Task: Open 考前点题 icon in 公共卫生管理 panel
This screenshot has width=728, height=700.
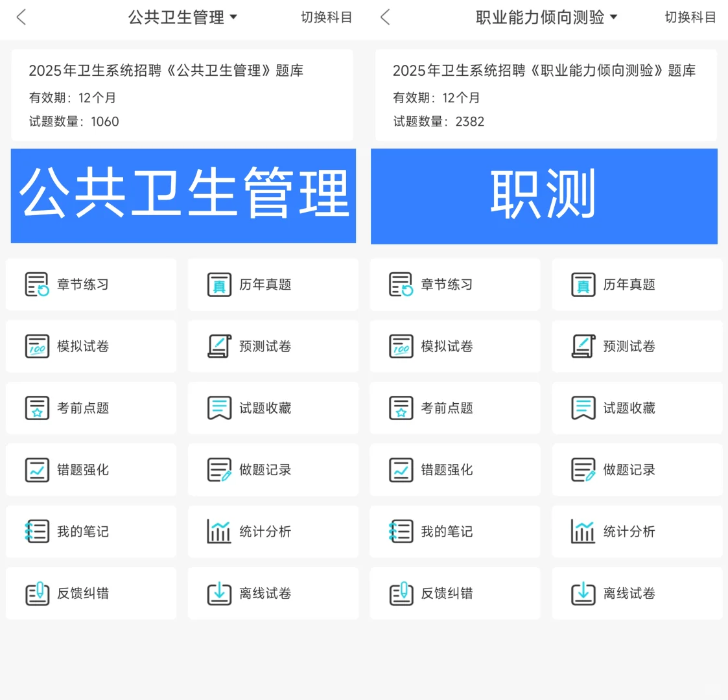Action: pyautogui.click(x=37, y=408)
